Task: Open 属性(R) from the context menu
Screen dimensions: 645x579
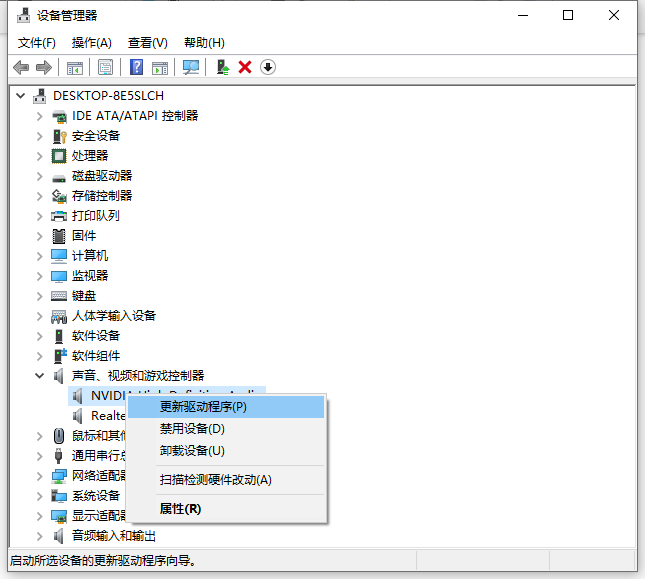Action: [x=180, y=509]
